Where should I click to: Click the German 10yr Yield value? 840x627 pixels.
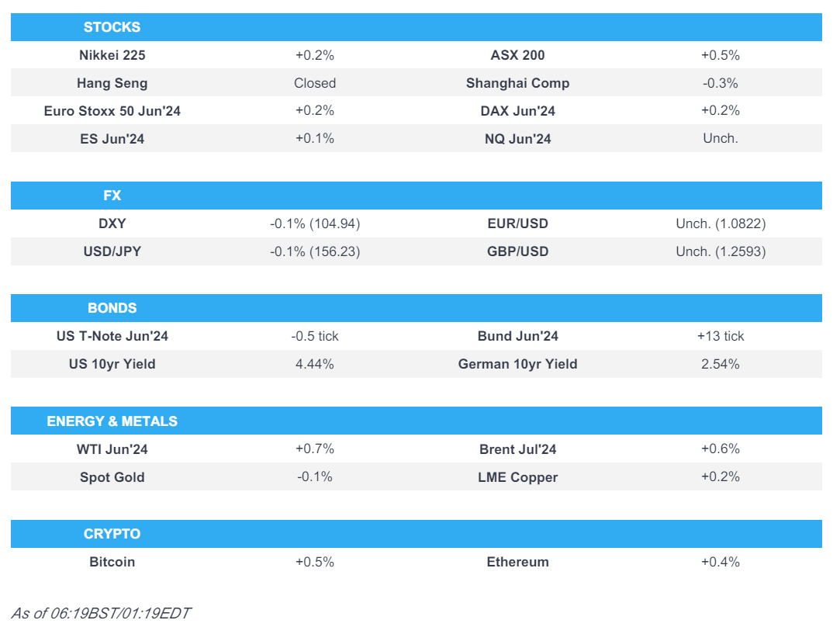click(x=721, y=364)
